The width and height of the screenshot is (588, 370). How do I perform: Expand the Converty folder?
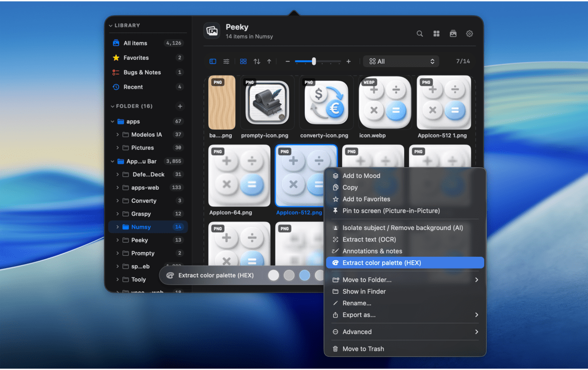point(118,201)
